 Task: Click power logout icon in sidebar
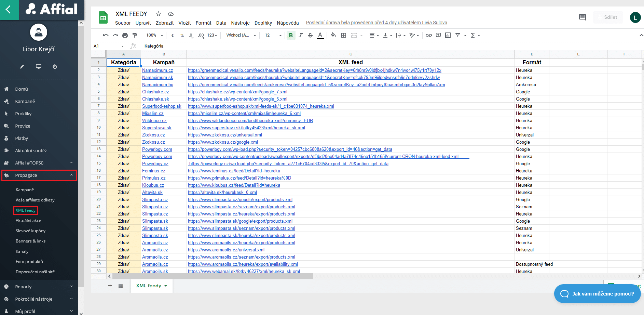click(x=55, y=67)
